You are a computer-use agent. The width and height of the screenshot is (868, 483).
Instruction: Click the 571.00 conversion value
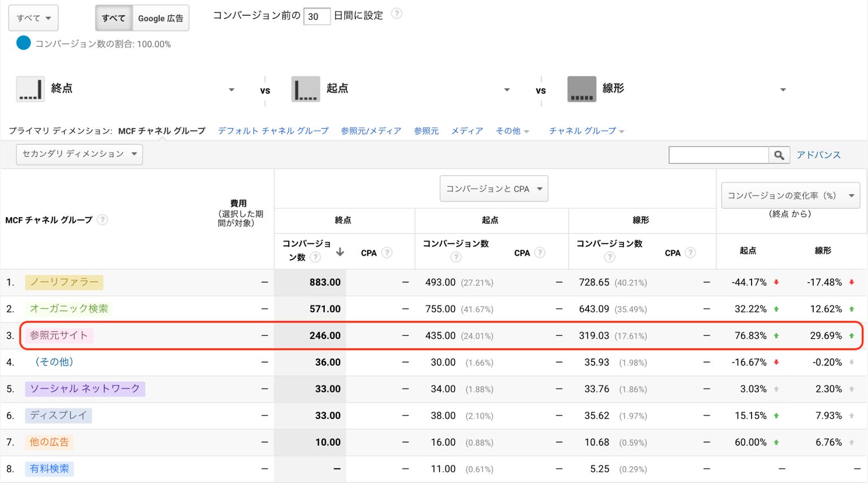[x=325, y=309]
